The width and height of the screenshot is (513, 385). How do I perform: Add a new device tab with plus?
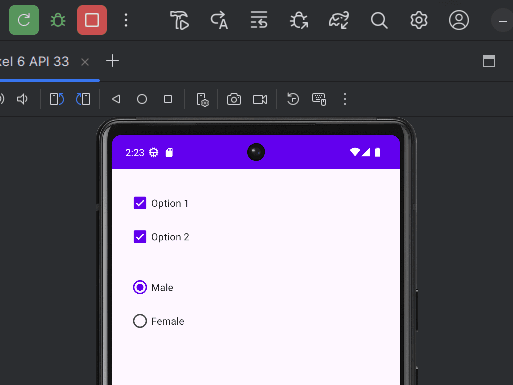click(x=112, y=61)
